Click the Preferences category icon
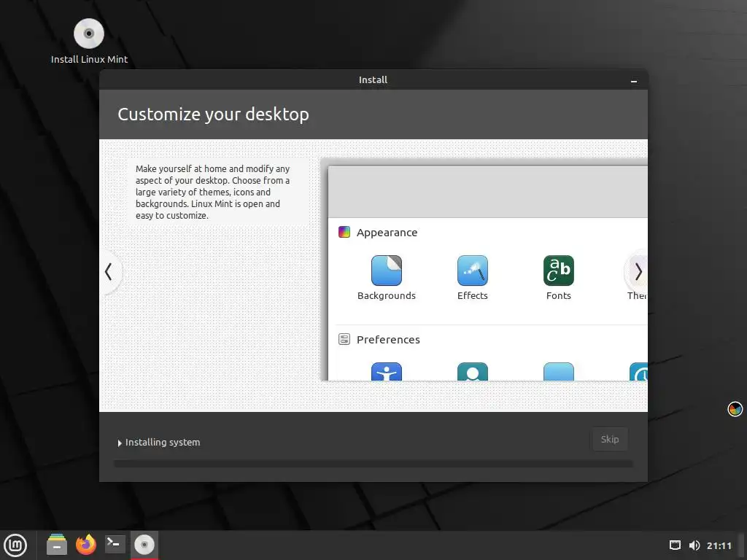Viewport: 747px width, 560px height. point(344,339)
